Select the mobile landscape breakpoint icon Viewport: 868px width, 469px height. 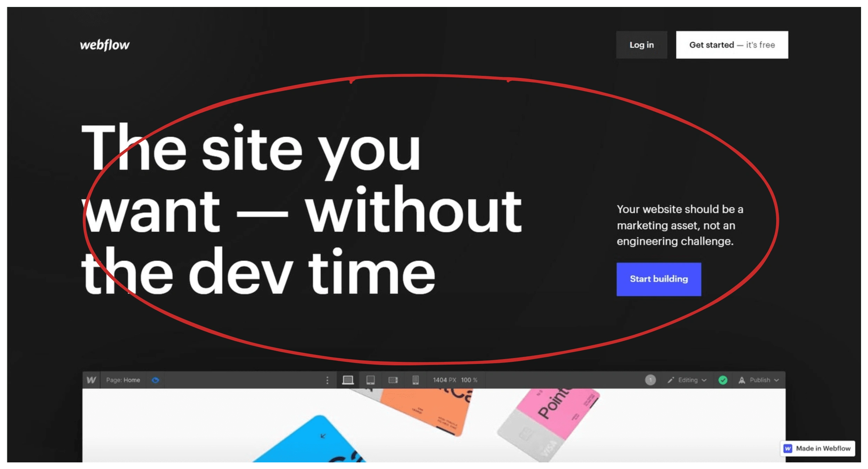393,380
